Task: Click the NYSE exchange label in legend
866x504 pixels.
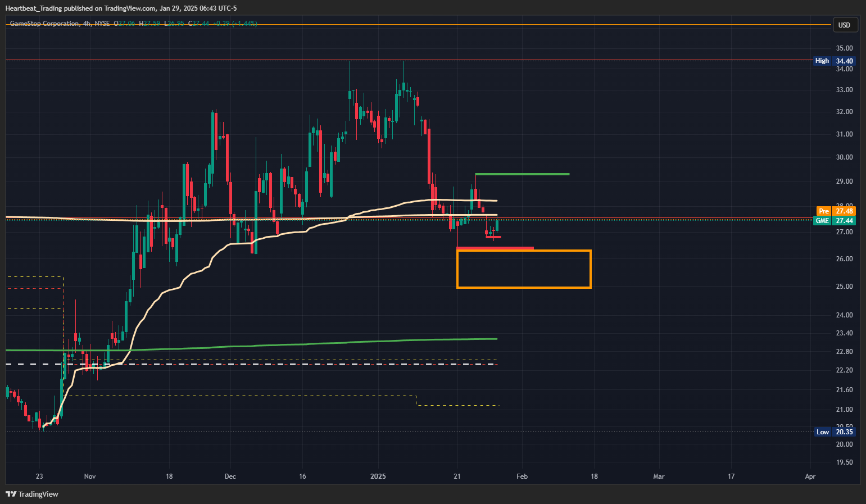Action: pos(102,24)
